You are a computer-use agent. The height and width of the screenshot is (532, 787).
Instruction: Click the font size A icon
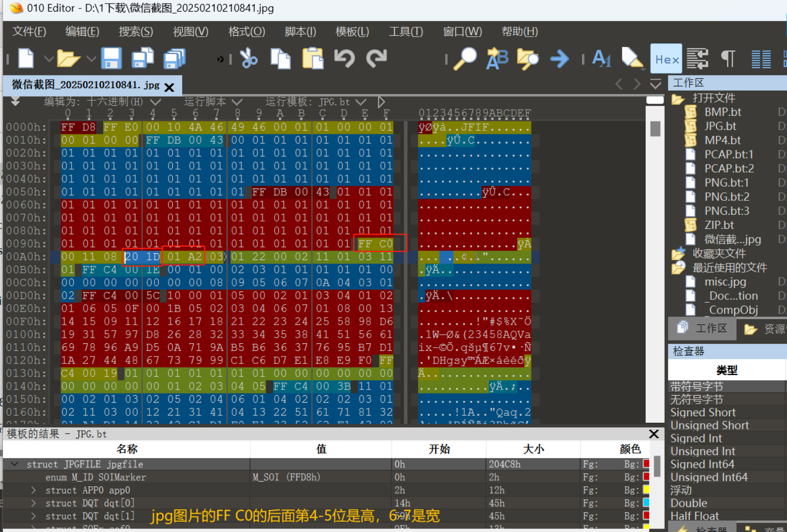tap(601, 58)
